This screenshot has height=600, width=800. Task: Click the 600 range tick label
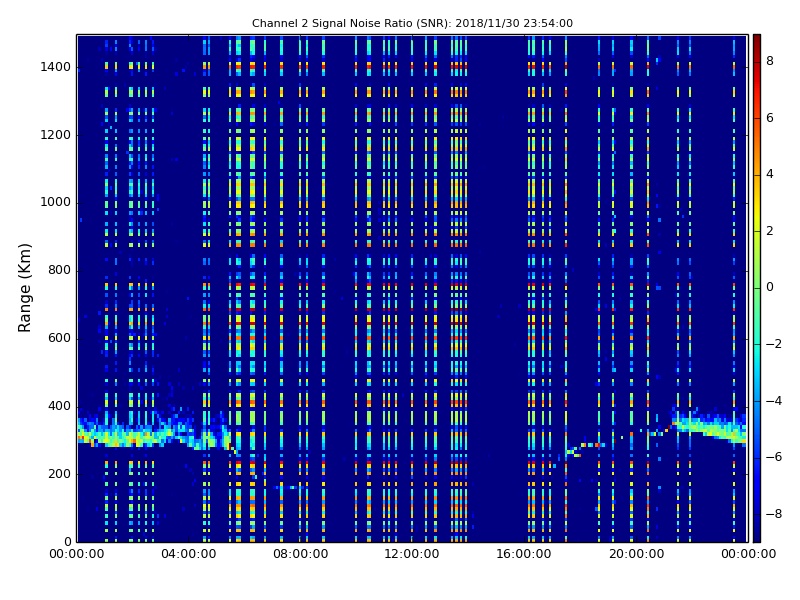pyautogui.click(x=59, y=338)
